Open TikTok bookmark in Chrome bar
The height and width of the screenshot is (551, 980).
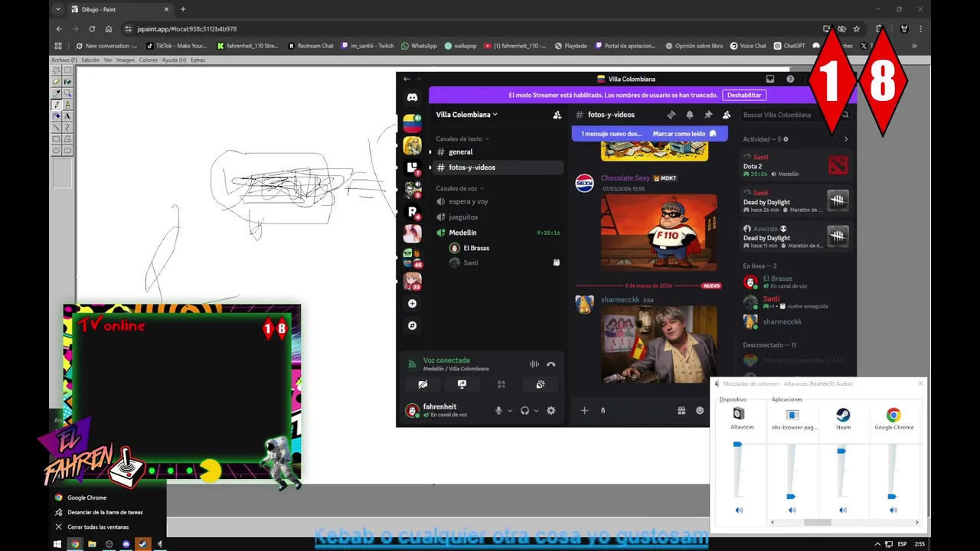click(177, 46)
